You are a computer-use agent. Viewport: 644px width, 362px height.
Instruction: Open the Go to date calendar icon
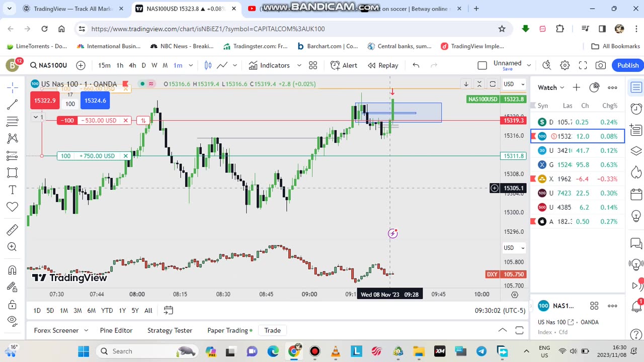pos(168,311)
